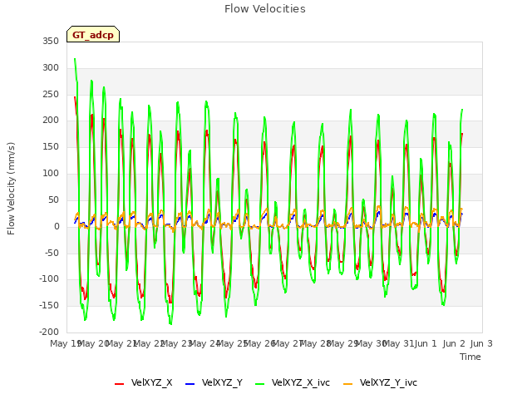Toggle VelXYZ_Y legend entry
This screenshot has height=399, width=532.
(x=214, y=382)
